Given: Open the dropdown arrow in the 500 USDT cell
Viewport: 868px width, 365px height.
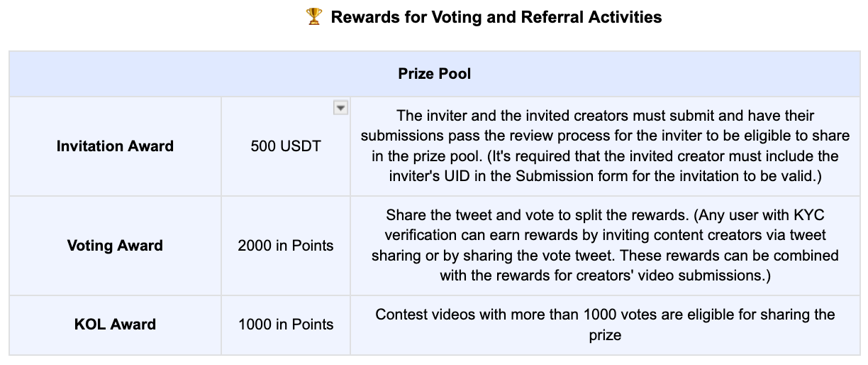Looking at the screenshot, I should click(340, 107).
